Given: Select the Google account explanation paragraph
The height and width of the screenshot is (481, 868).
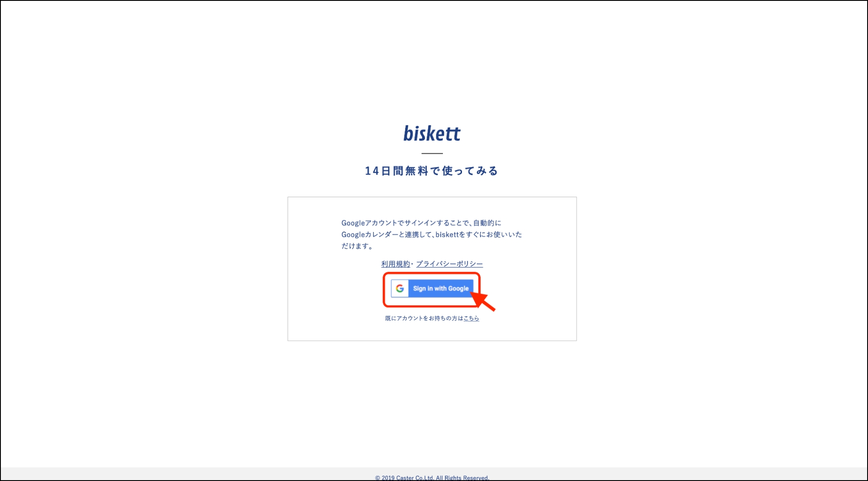Looking at the screenshot, I should (x=432, y=234).
